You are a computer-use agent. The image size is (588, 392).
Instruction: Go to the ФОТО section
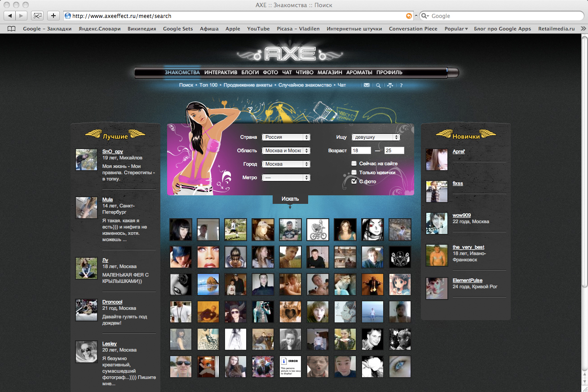pyautogui.click(x=270, y=72)
